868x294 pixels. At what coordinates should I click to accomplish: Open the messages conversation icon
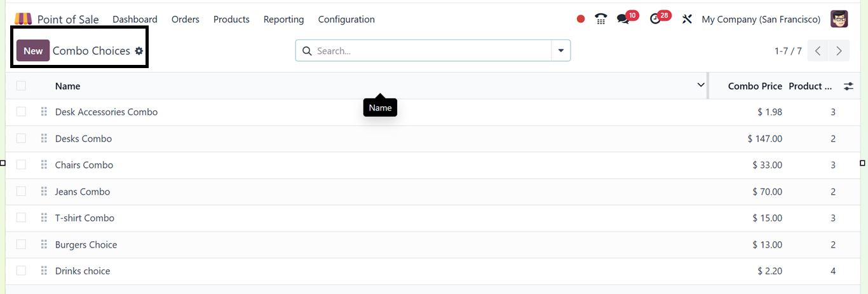tap(623, 19)
